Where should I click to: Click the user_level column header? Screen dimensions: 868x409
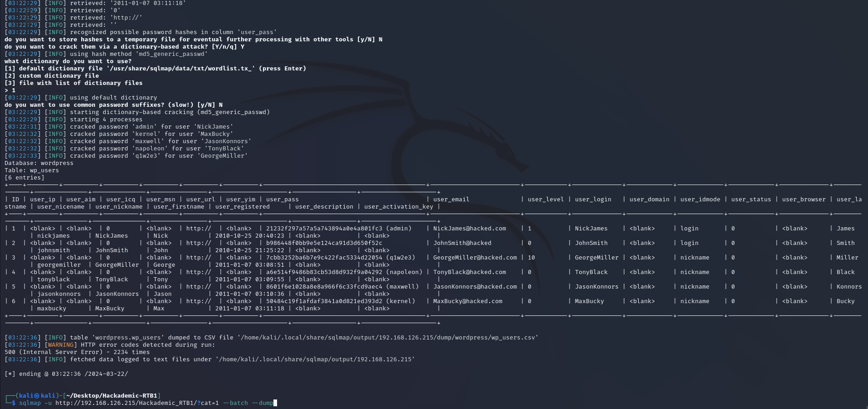[546, 200]
